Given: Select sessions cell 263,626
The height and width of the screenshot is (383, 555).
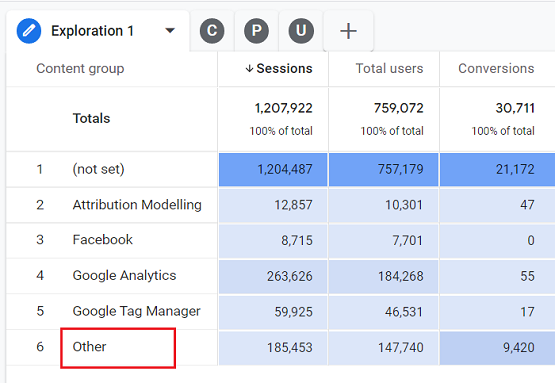Looking at the screenshot, I should tap(273, 276).
